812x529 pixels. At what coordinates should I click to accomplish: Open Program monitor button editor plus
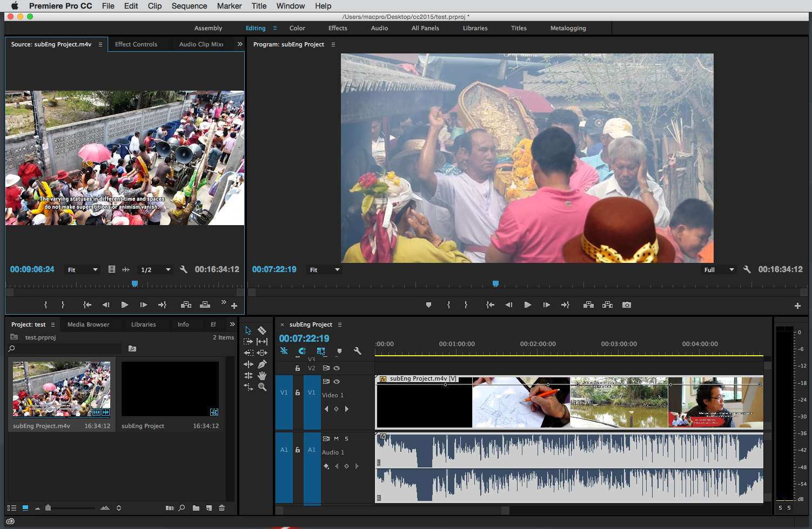pos(797,306)
